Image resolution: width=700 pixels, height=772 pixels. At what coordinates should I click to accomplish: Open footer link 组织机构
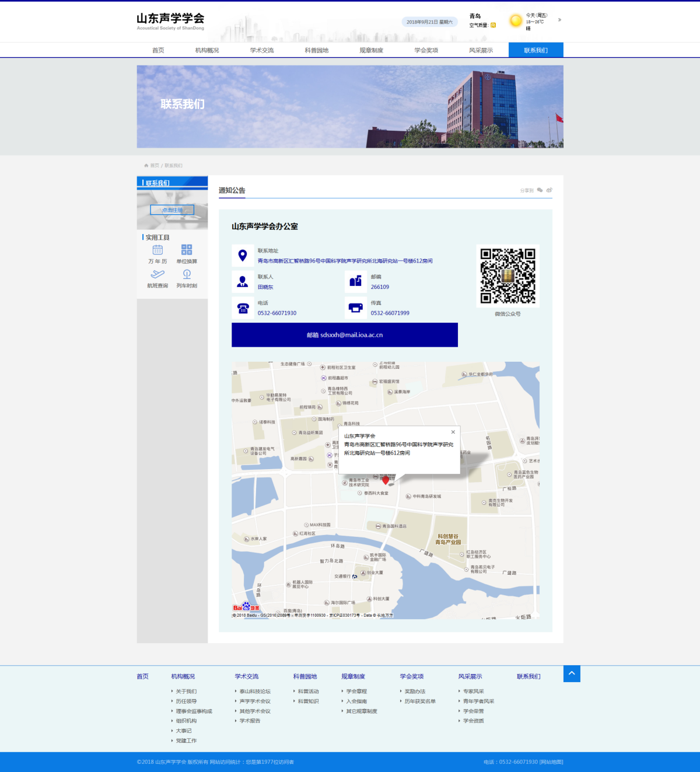[x=186, y=721]
